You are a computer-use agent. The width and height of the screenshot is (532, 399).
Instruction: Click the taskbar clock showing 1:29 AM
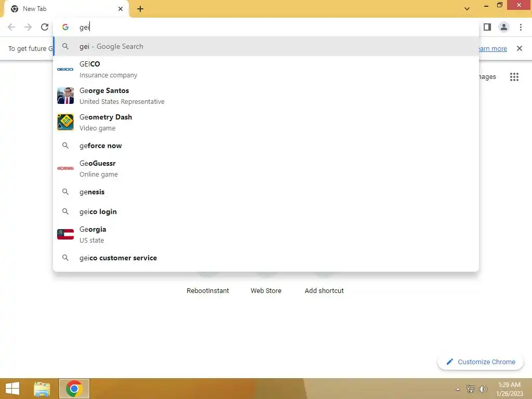(510, 389)
